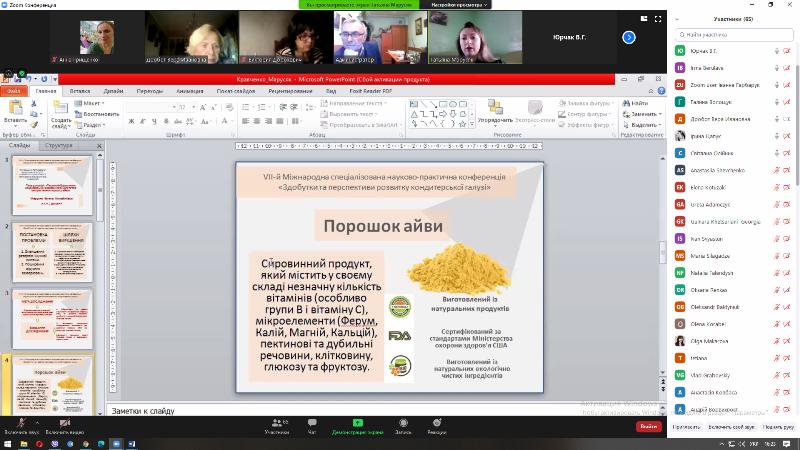
Task: Click the Paste icon in the ribbon
Action: click(15, 108)
